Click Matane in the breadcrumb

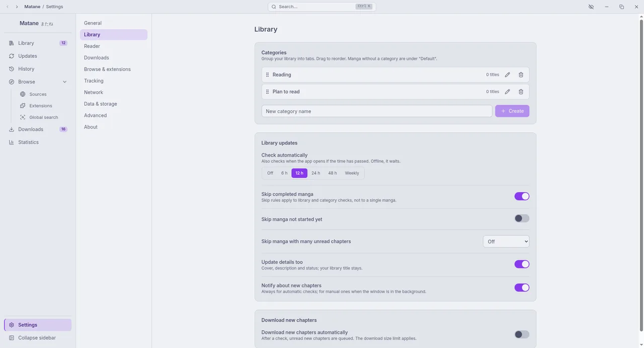click(x=32, y=7)
